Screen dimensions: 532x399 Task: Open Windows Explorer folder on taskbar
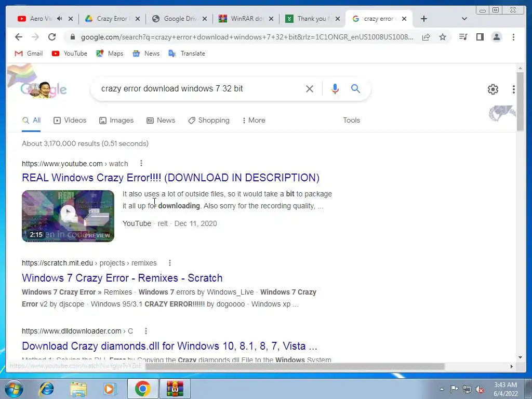(x=78, y=389)
